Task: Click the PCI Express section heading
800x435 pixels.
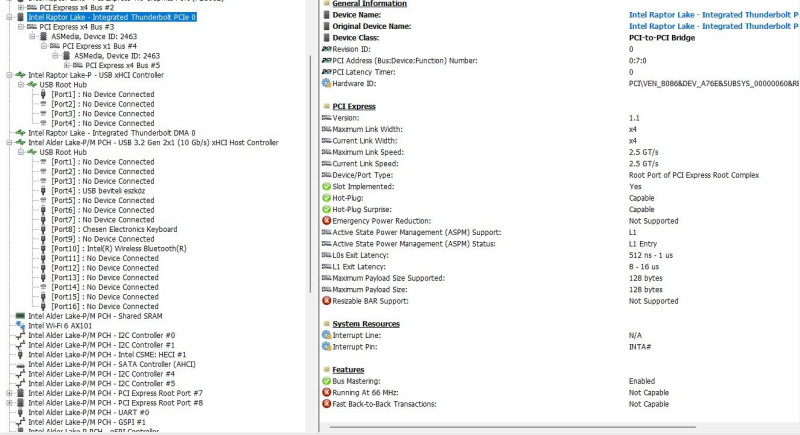Action: tap(354, 107)
